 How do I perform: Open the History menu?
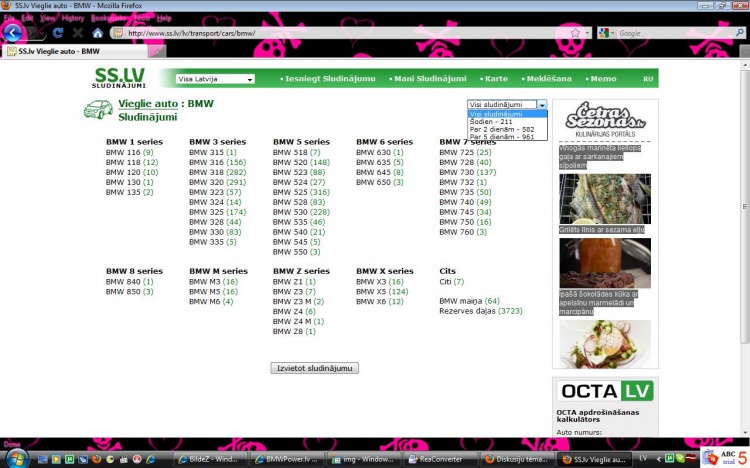73,18
